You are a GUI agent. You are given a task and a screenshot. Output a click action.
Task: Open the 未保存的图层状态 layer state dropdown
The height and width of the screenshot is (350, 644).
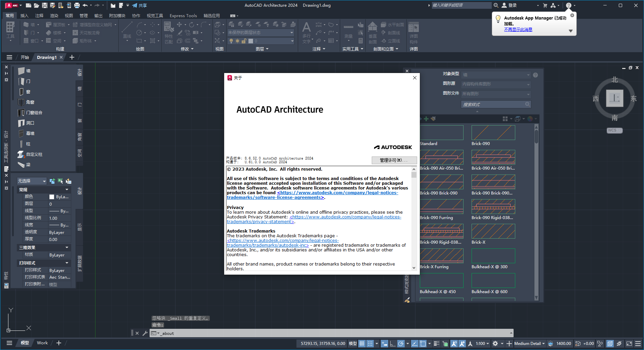[261, 33]
